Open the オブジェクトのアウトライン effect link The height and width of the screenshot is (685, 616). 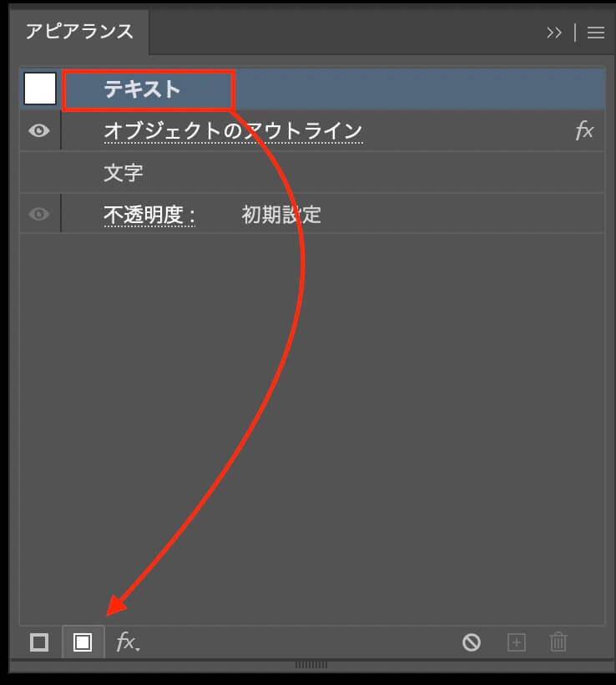click(234, 131)
